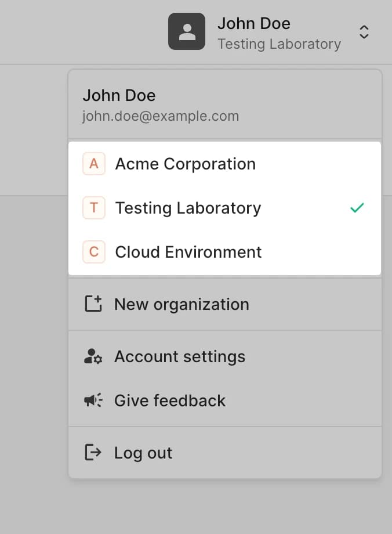
Task: Click the user avatar icon in header
Action: (186, 31)
